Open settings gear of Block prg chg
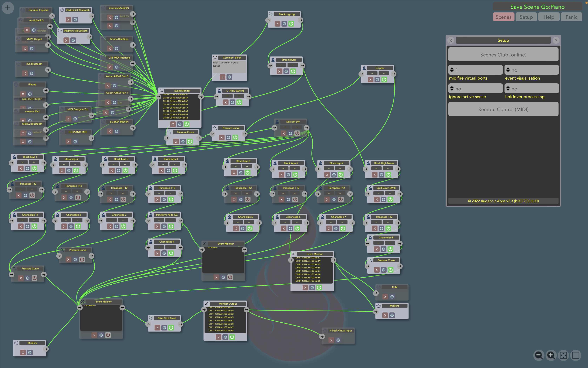588x368 pixels. pos(284,24)
